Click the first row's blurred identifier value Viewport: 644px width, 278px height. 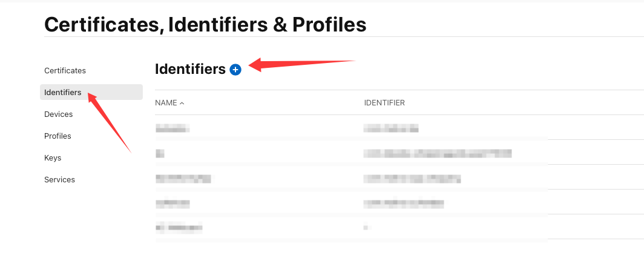tap(391, 128)
